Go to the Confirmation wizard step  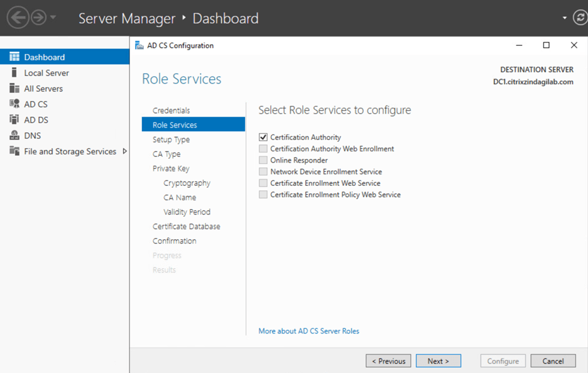pyautogui.click(x=175, y=241)
